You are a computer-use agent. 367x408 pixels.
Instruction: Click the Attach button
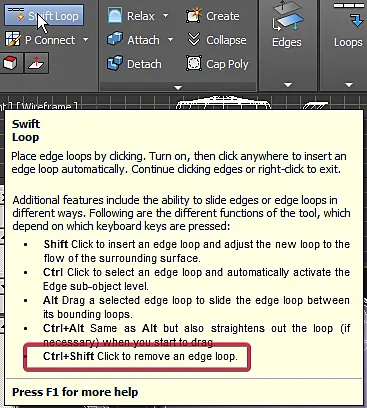(x=133, y=40)
